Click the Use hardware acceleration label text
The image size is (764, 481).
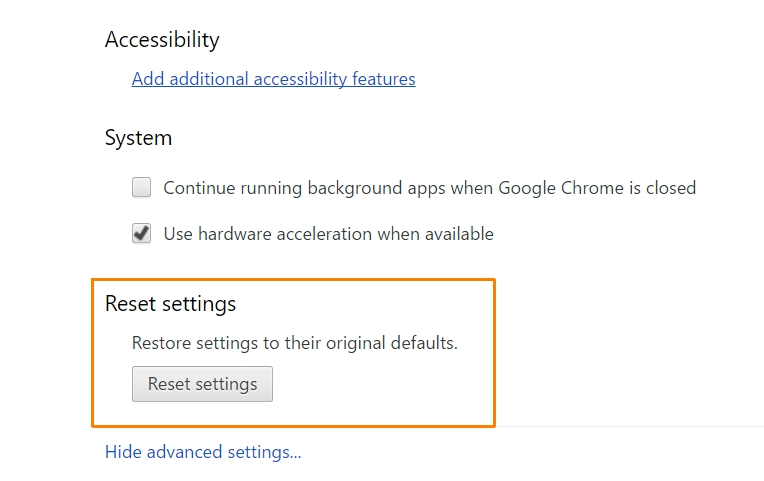(x=328, y=234)
